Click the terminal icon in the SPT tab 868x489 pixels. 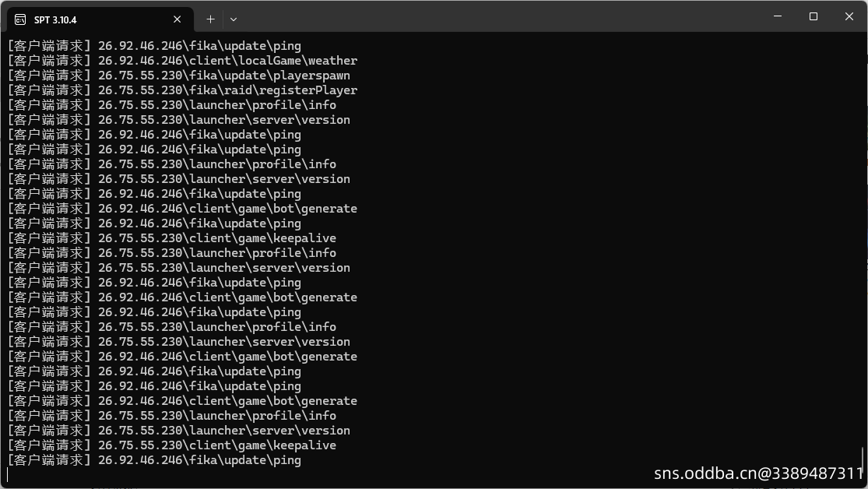tap(20, 20)
